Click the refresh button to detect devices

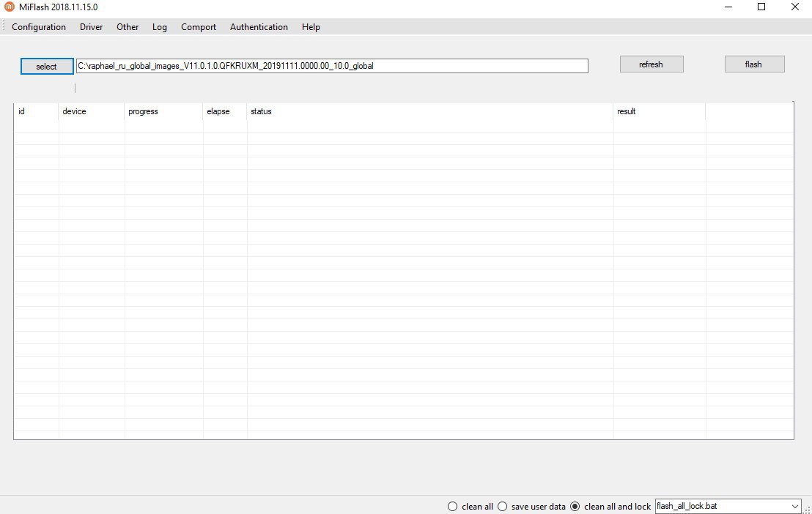[x=652, y=64]
